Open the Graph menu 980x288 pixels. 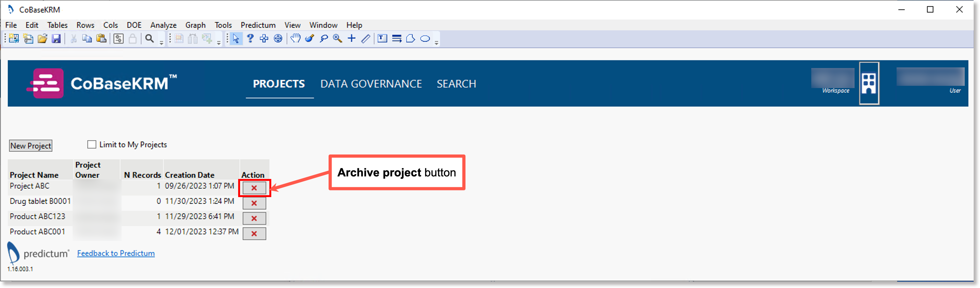(195, 25)
